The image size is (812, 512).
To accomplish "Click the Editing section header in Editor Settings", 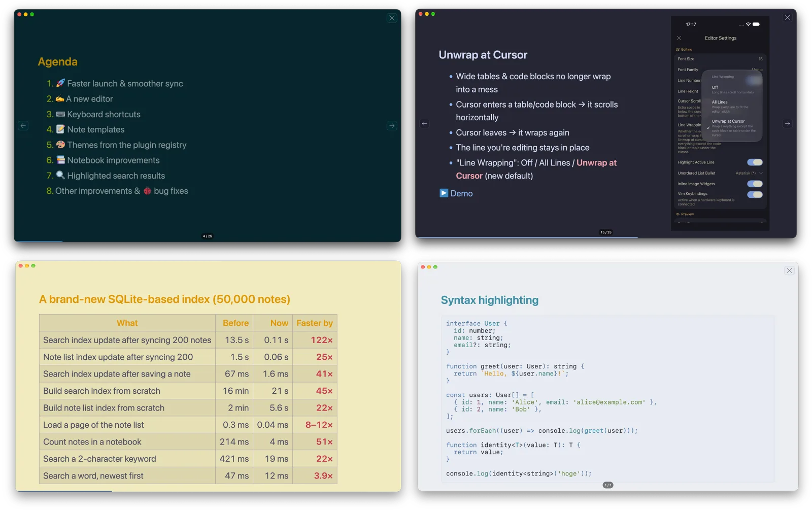I will pos(684,49).
